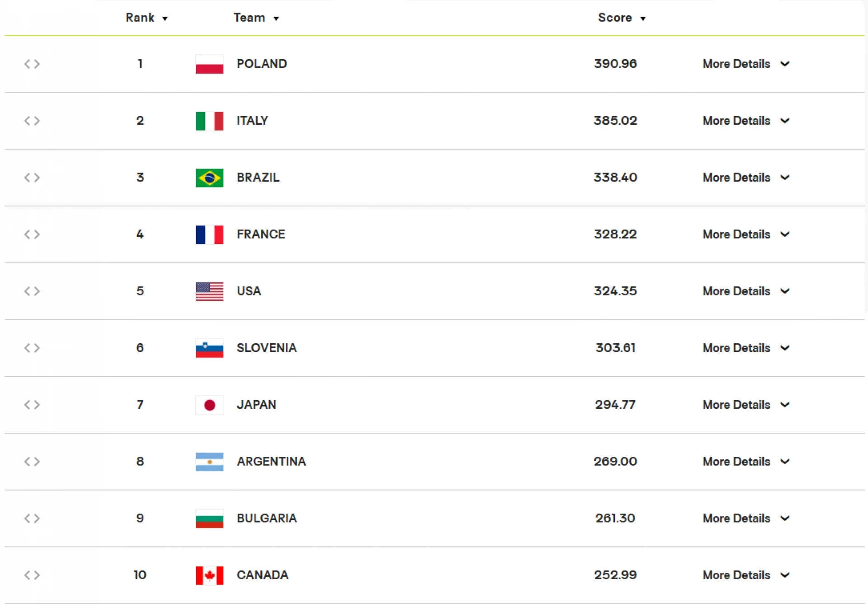The width and height of the screenshot is (868, 604).
Task: Expand More Details for Argentina
Action: pos(745,462)
